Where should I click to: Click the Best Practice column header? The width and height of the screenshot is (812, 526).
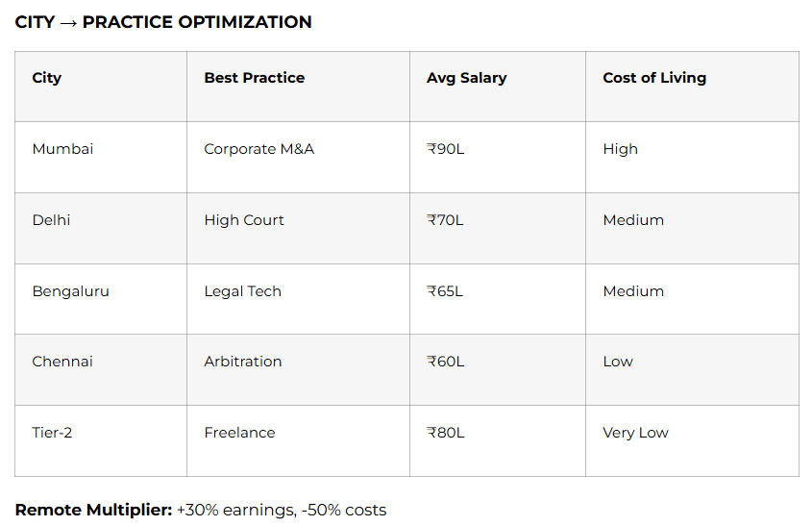pos(254,78)
